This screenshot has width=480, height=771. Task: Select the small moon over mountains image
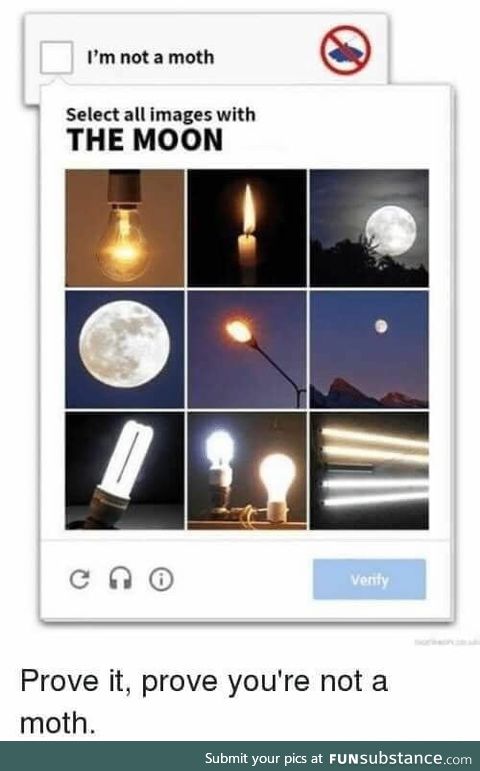tap(369, 350)
